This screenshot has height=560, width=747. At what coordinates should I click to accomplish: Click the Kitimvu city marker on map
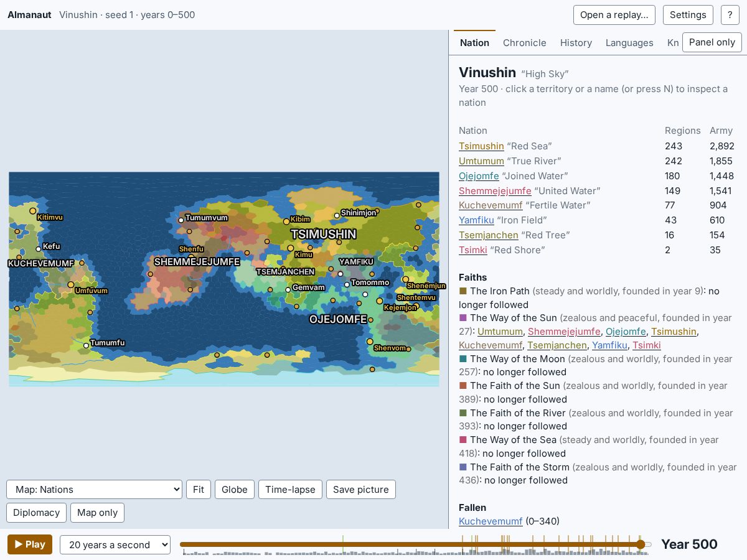(x=33, y=211)
